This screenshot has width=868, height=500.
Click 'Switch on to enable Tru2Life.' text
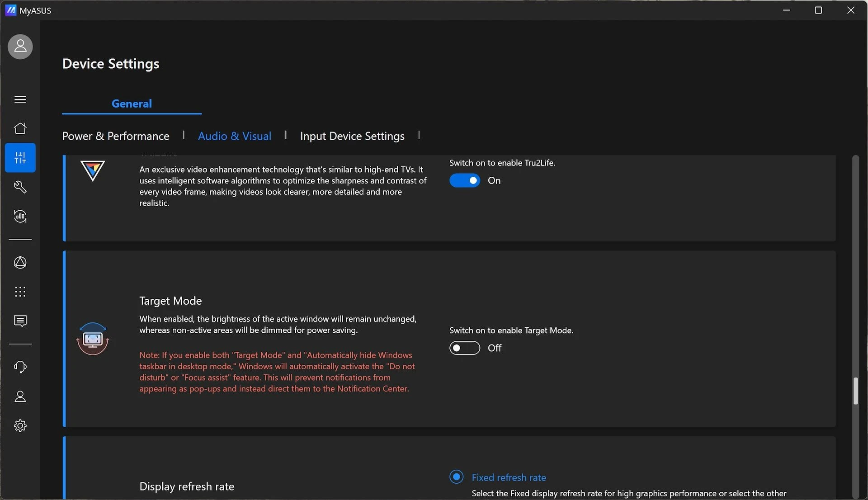point(502,163)
